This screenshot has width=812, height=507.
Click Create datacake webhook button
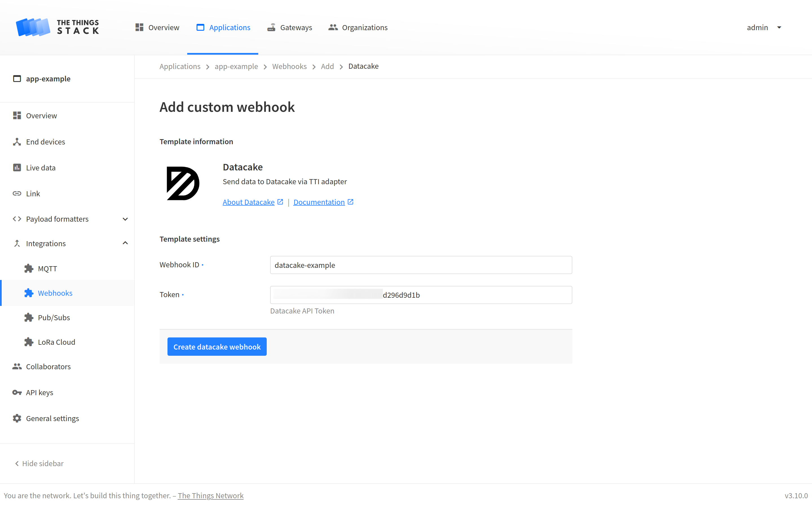point(217,346)
